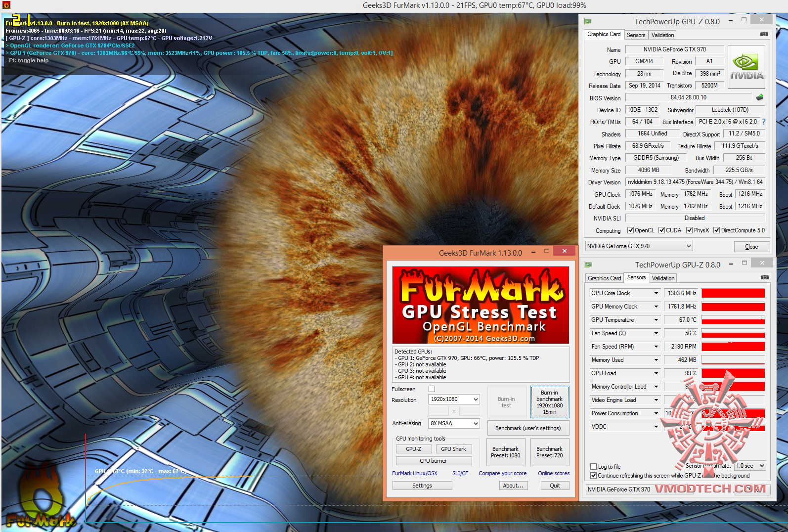This screenshot has width=788, height=532.
Task: Expand the Fan Speed (RPM) sensor dropdown
Action: coord(656,347)
